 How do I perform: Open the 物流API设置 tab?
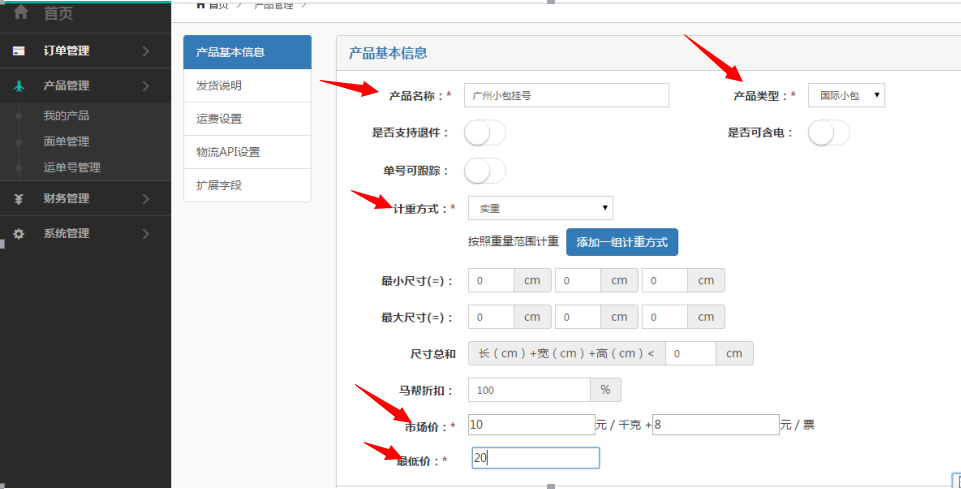tap(247, 152)
